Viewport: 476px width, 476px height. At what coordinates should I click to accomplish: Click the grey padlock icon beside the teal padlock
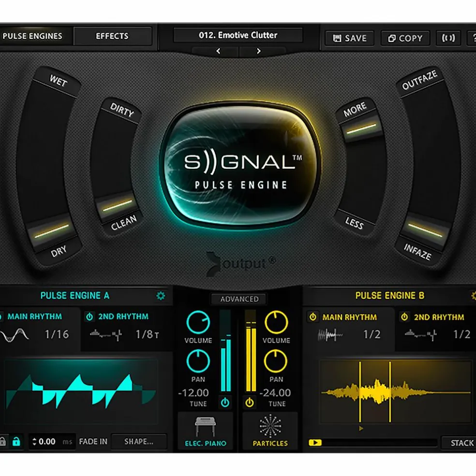click(2, 441)
